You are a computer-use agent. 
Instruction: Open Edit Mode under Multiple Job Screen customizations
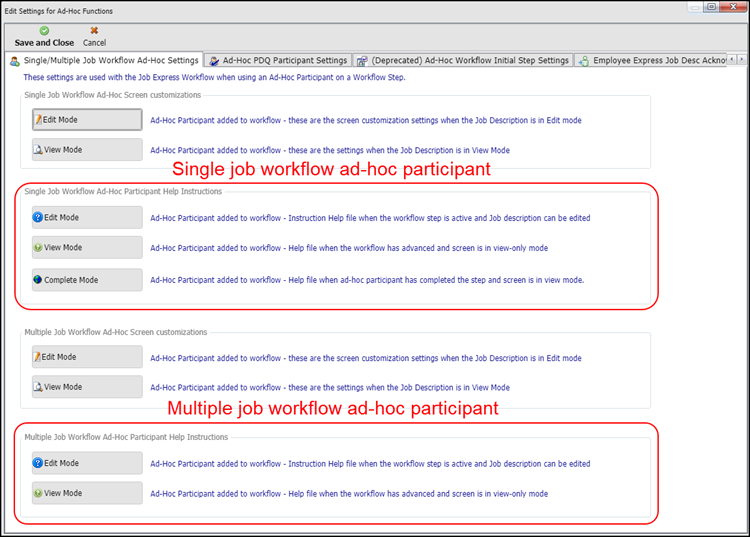pyautogui.click(x=87, y=357)
